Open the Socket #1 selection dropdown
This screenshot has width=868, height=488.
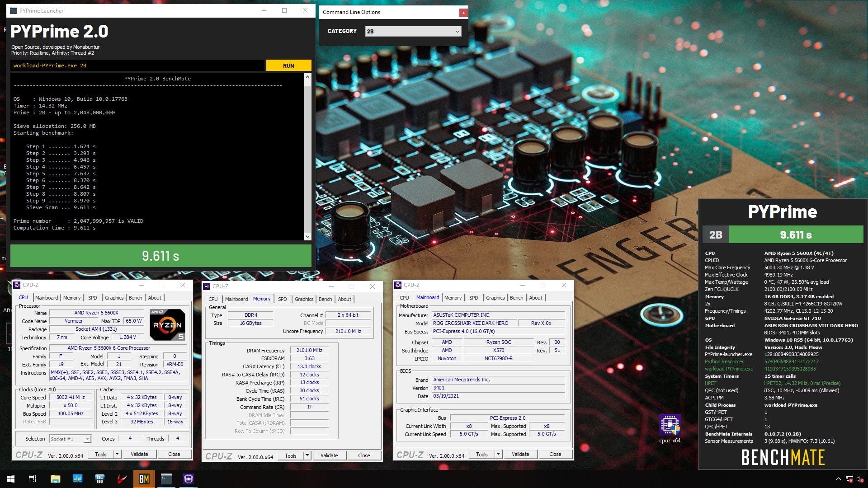click(x=70, y=439)
